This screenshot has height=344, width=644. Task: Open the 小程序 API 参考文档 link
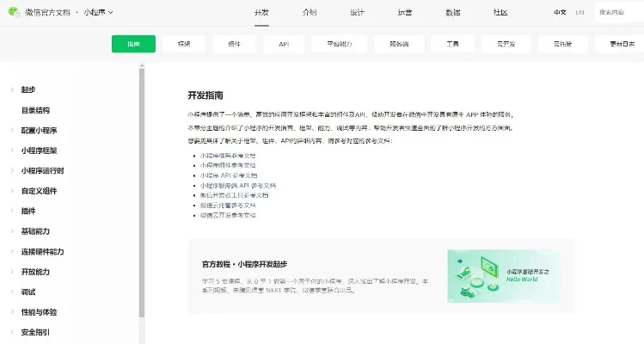click(229, 175)
